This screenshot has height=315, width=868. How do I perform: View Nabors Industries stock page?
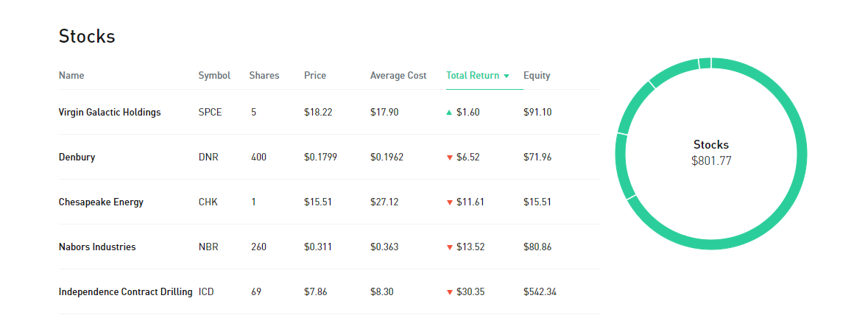[x=97, y=247]
